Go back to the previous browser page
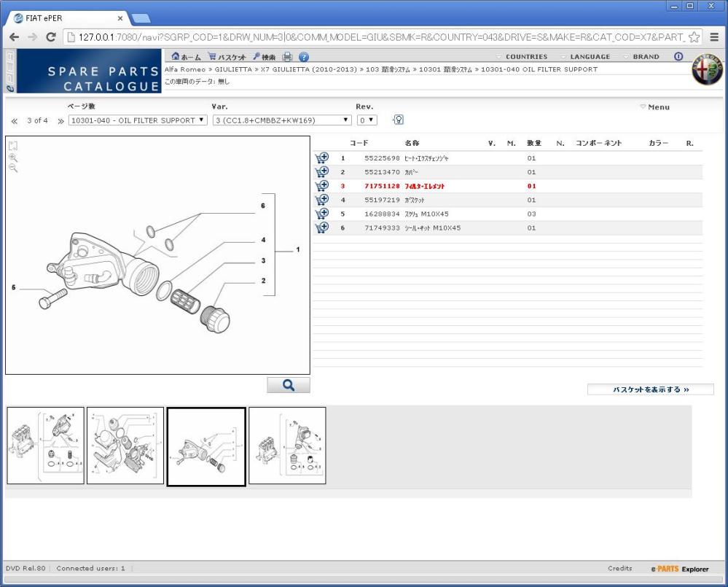 point(14,37)
